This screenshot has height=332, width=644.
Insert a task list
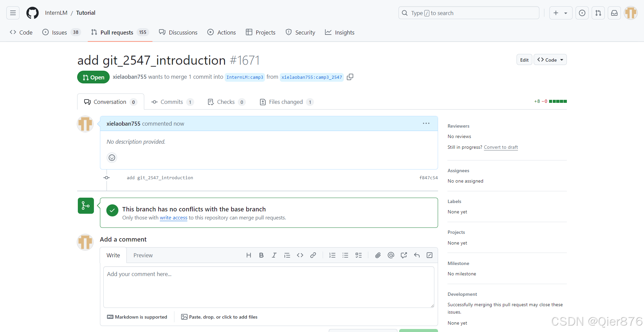point(359,255)
